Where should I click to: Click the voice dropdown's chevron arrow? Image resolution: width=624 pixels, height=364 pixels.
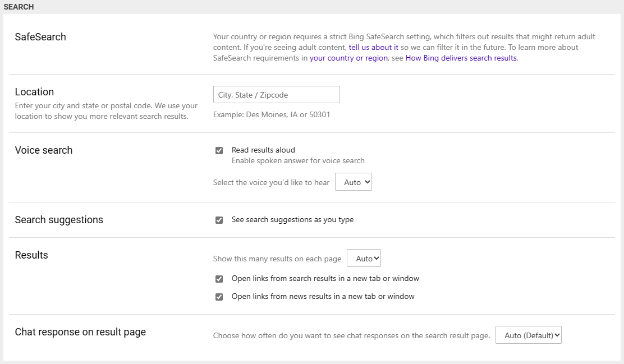[x=365, y=181]
